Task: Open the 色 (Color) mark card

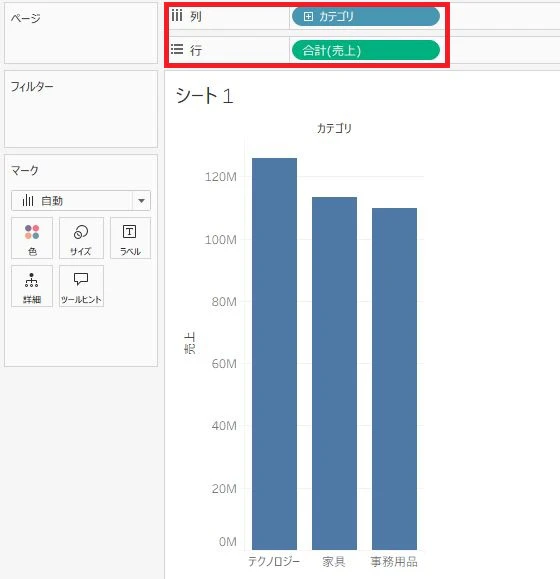Action: click(x=32, y=238)
